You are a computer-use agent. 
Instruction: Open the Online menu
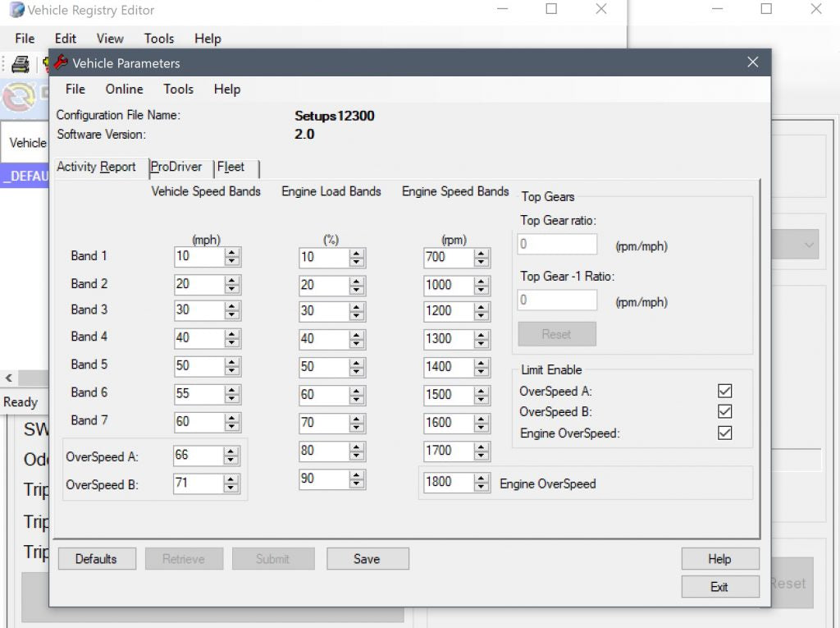pyautogui.click(x=123, y=89)
